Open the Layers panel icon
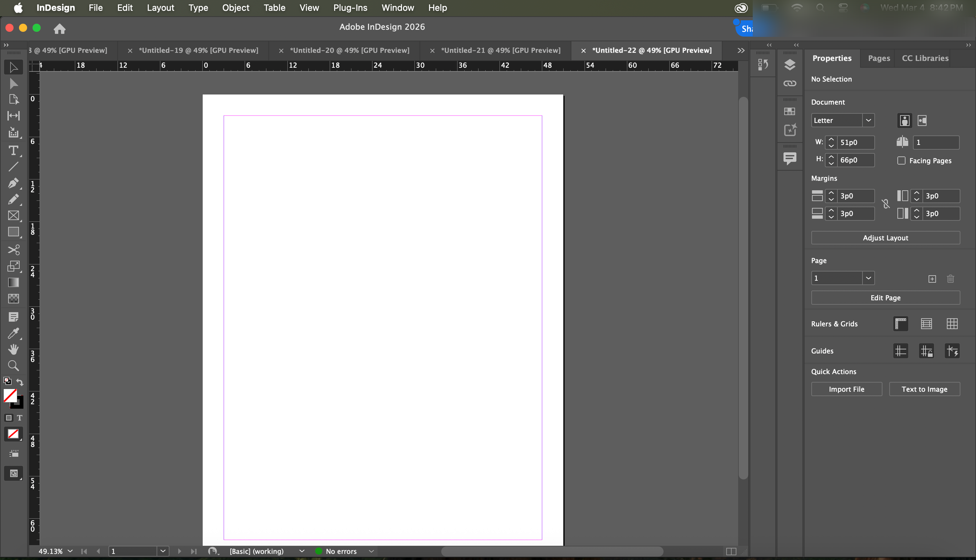 pos(790,65)
